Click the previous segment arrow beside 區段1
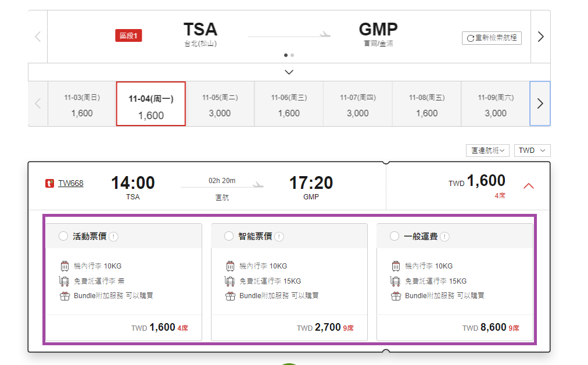588x365 pixels. tap(38, 37)
